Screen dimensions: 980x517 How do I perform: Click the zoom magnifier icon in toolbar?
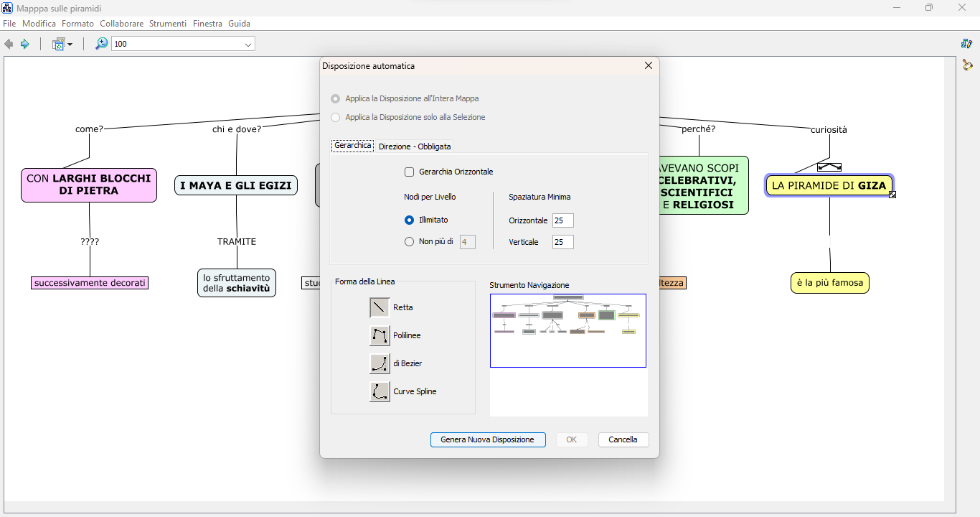point(101,44)
